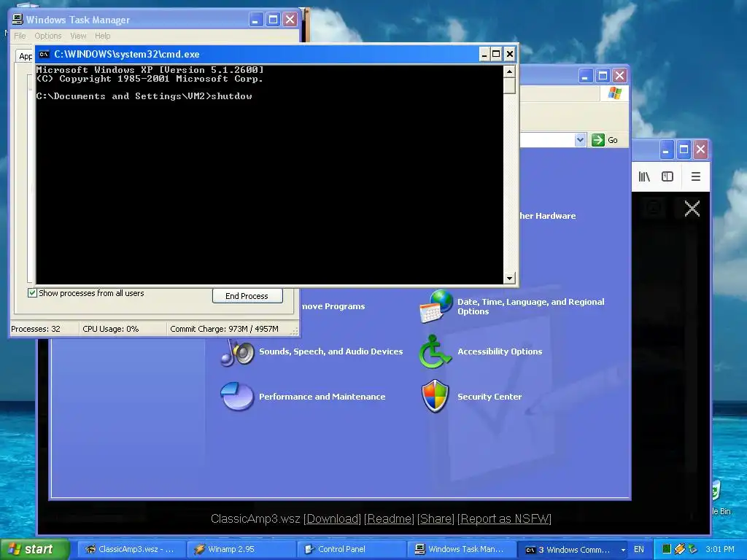This screenshot has height=560, width=747.
Task: Click Date, Time, Language, and Regional Options
Action: click(x=531, y=307)
